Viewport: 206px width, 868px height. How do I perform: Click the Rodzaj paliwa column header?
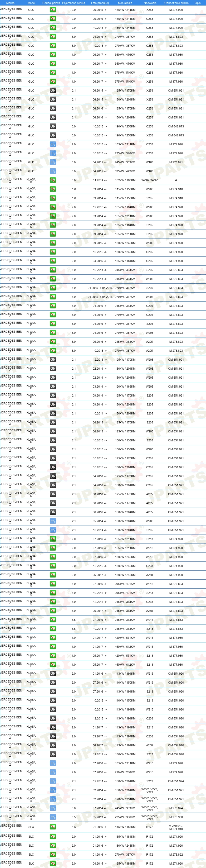point(51,3)
